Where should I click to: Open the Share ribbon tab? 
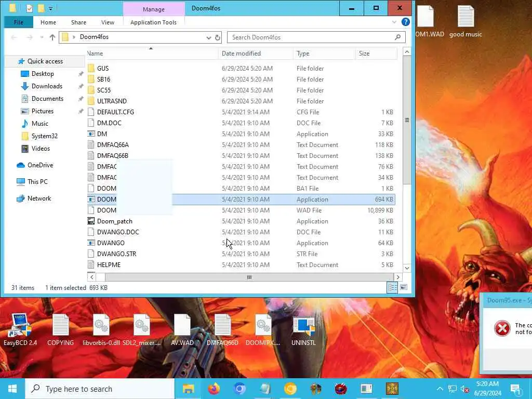tap(78, 22)
